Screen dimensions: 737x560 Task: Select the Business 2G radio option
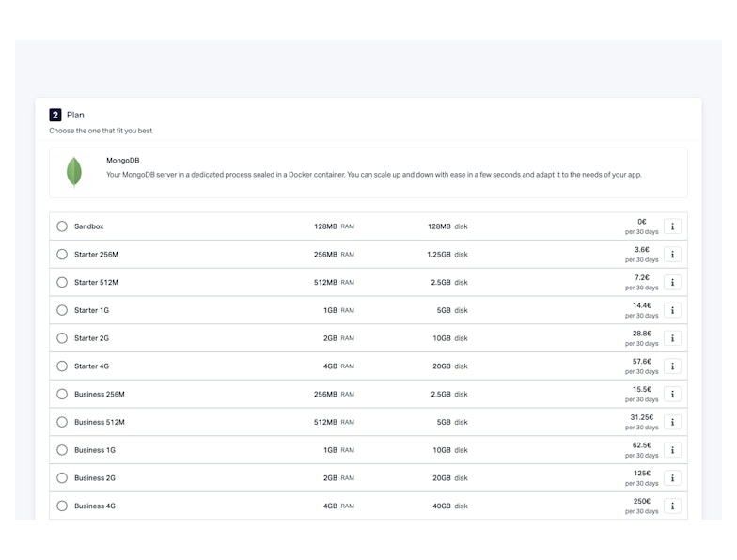(62, 478)
